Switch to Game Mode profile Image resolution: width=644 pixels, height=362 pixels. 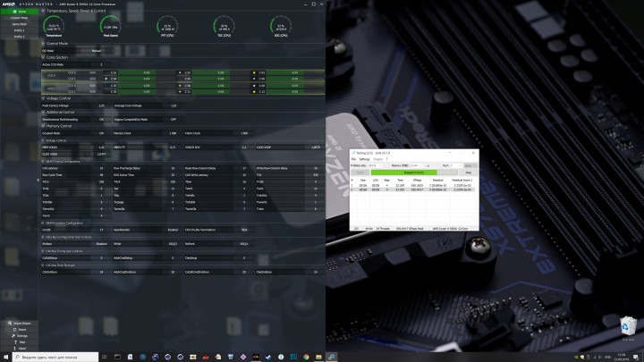(20, 24)
